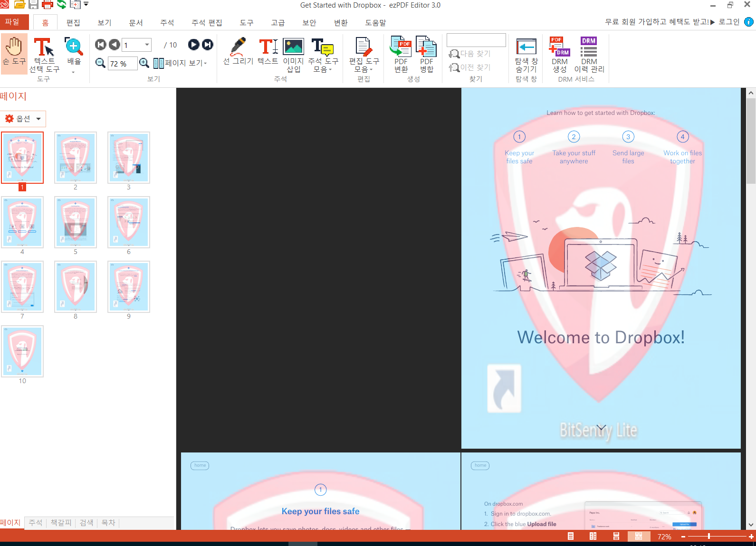Open the 보안 ribbon tab
The image size is (756, 546).
coord(309,22)
